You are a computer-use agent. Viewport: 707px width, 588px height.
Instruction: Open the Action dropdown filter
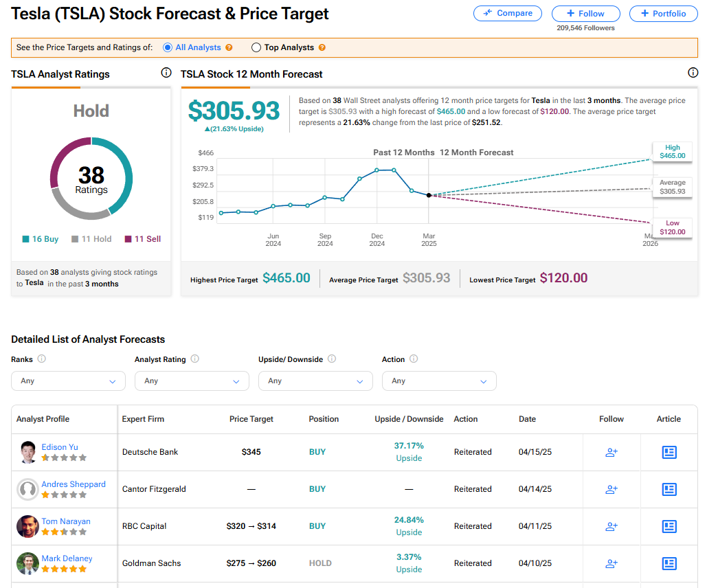click(439, 381)
